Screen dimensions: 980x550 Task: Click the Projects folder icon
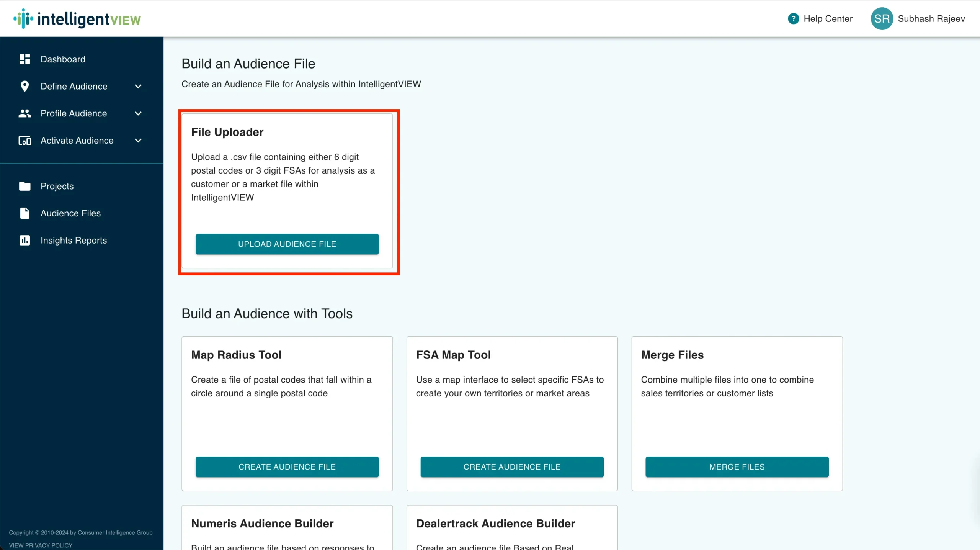24,186
